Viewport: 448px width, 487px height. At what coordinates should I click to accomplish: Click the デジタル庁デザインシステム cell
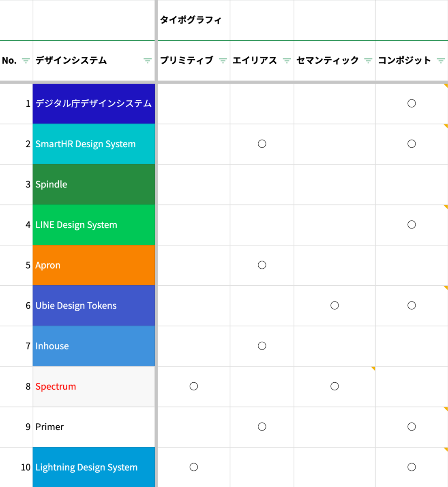coord(94,103)
